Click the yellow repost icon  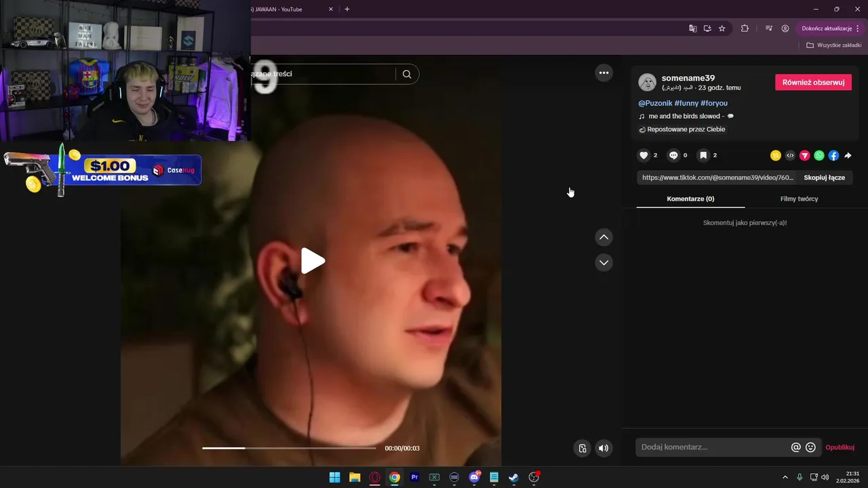(x=776, y=155)
